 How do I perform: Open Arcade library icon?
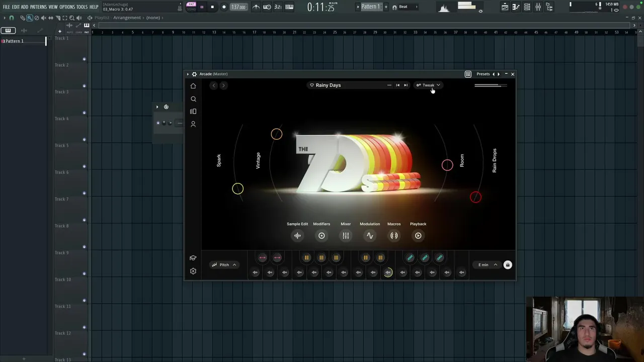(193, 112)
